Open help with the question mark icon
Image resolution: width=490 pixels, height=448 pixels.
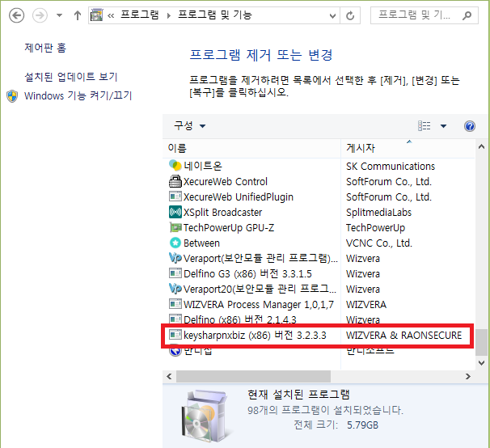pos(469,126)
